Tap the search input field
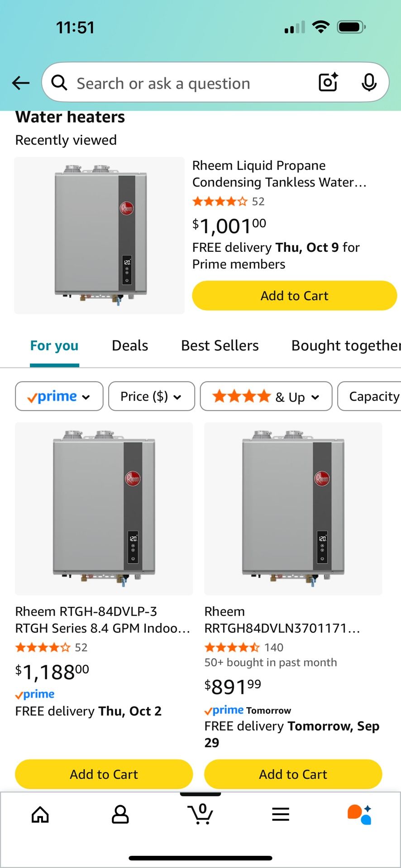401x868 pixels. (x=190, y=83)
